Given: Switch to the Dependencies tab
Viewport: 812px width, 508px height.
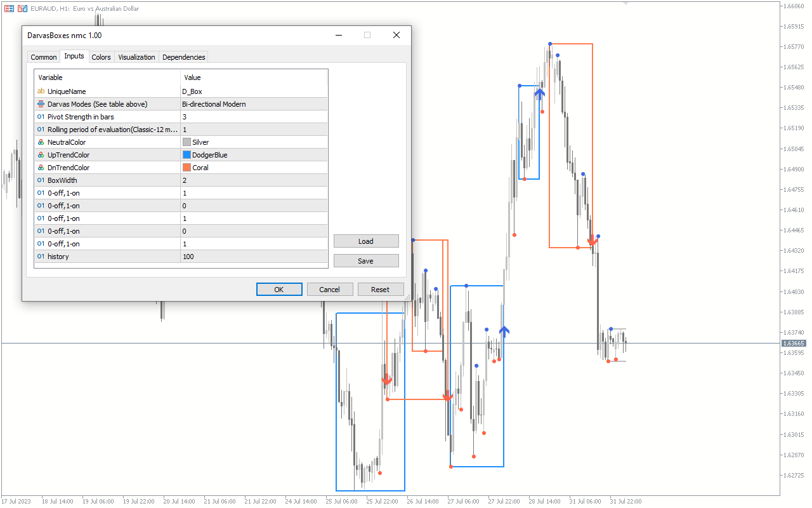Looking at the screenshot, I should click(184, 57).
